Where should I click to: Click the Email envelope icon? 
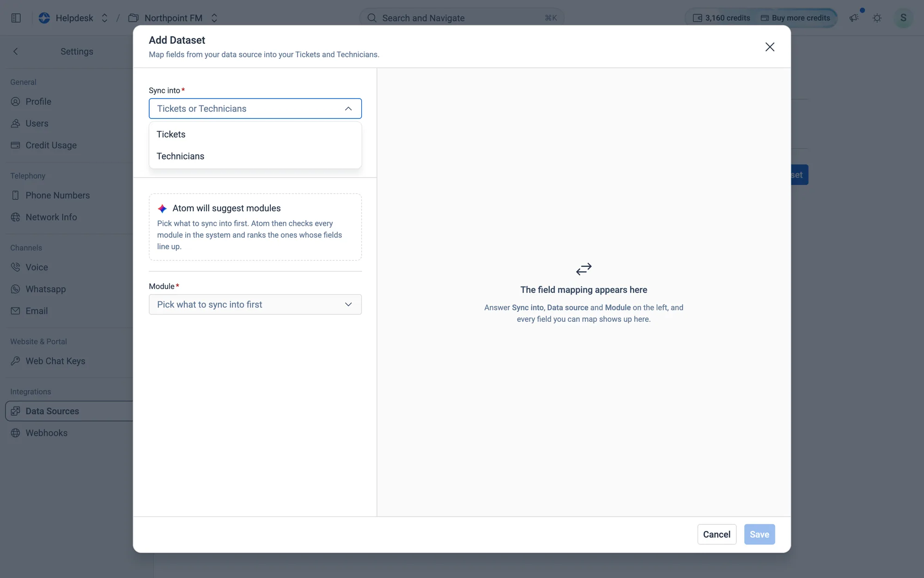(x=16, y=311)
